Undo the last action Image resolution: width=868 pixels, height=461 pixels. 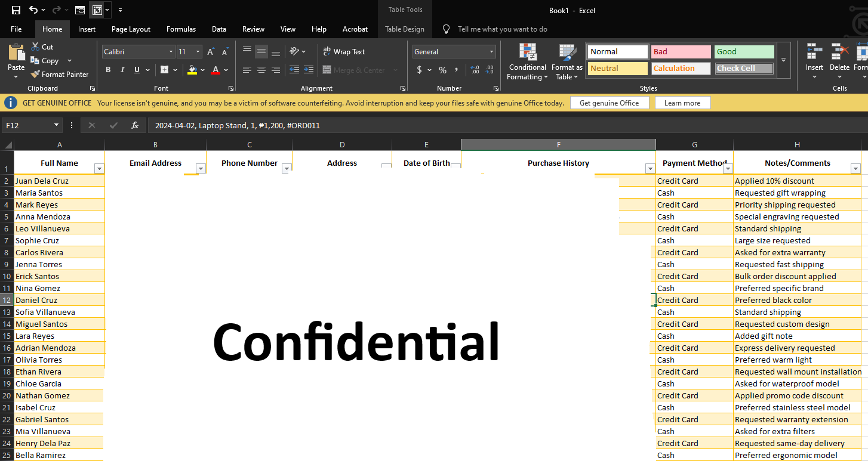[33, 10]
